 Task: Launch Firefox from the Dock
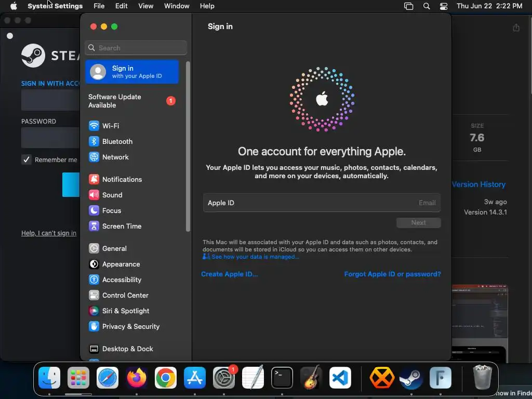pyautogui.click(x=137, y=378)
